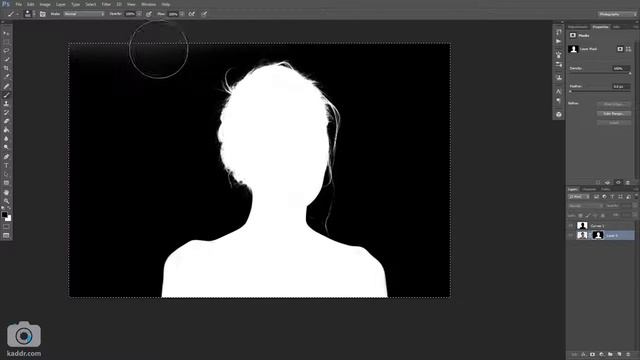Lock transparent pixels of layer
The height and width of the screenshot is (360, 640).
(580, 215)
